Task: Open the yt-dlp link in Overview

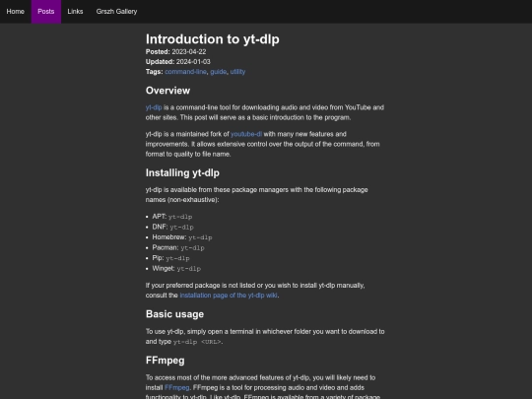Action: click(x=154, y=107)
